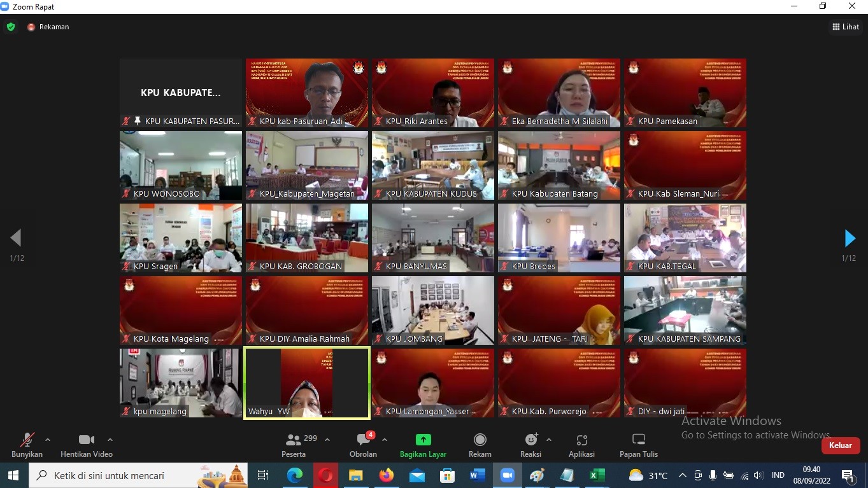Click the green Bagikan Layar share icon
Screen dimensions: 868x488
pyautogui.click(x=423, y=440)
